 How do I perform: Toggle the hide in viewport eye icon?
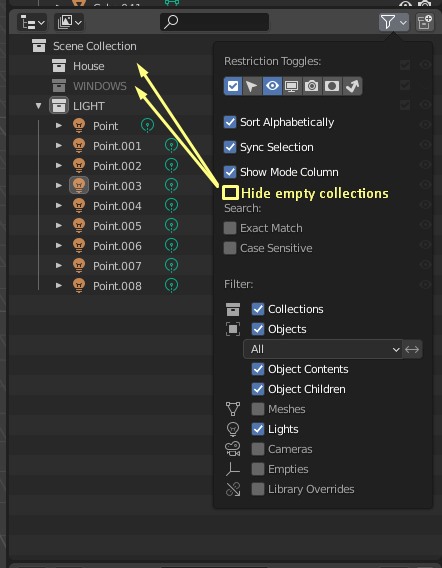[272, 86]
